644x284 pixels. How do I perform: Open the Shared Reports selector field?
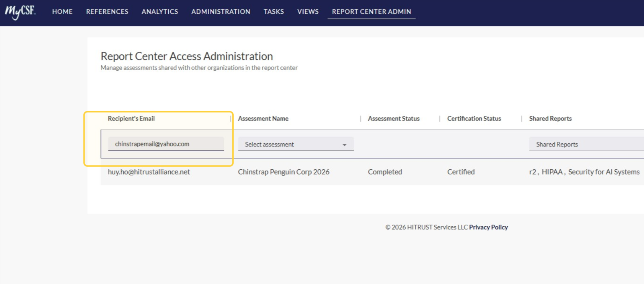pyautogui.click(x=586, y=144)
